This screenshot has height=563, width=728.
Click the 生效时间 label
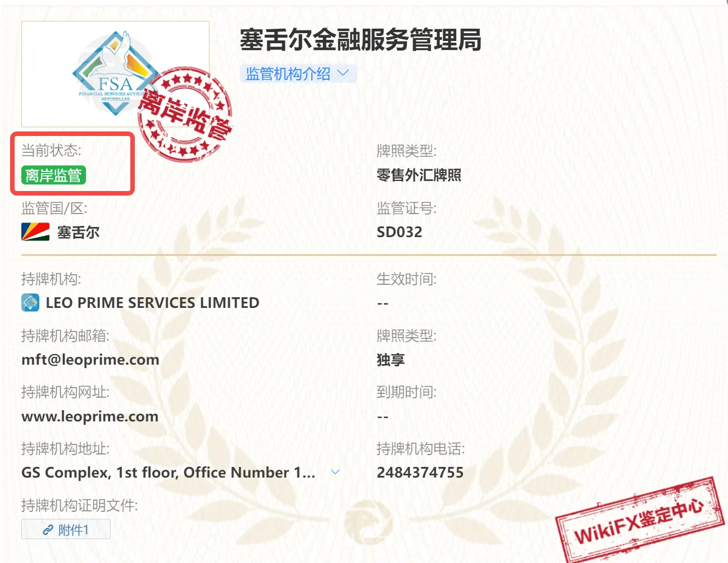[406, 279]
